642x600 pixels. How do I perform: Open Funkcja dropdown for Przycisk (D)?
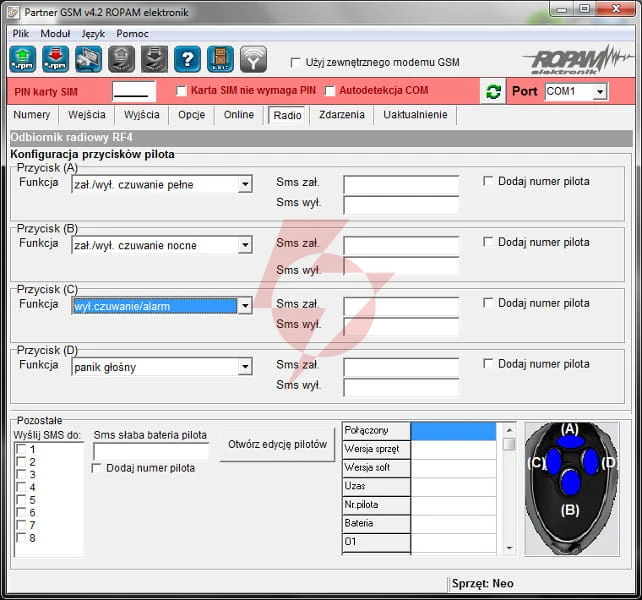[245, 367]
